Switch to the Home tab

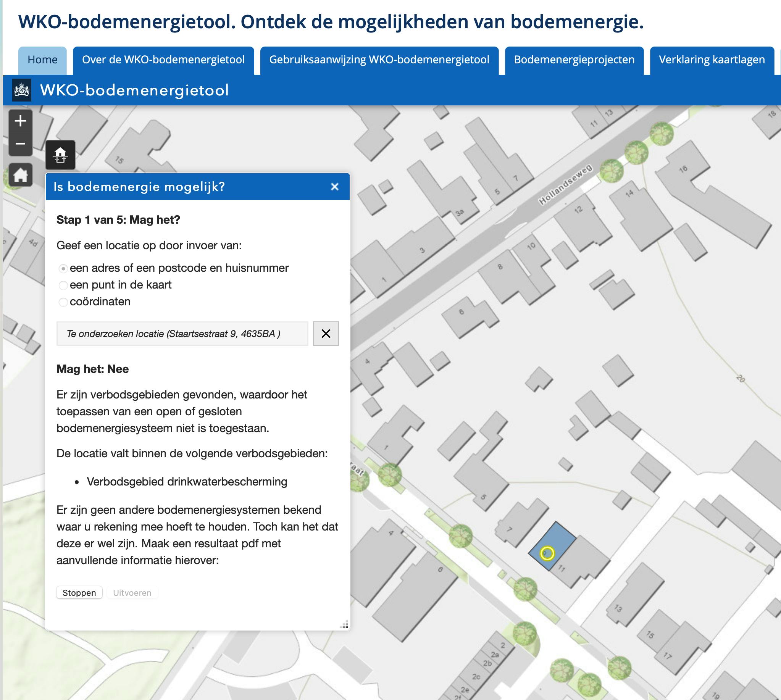click(x=42, y=60)
